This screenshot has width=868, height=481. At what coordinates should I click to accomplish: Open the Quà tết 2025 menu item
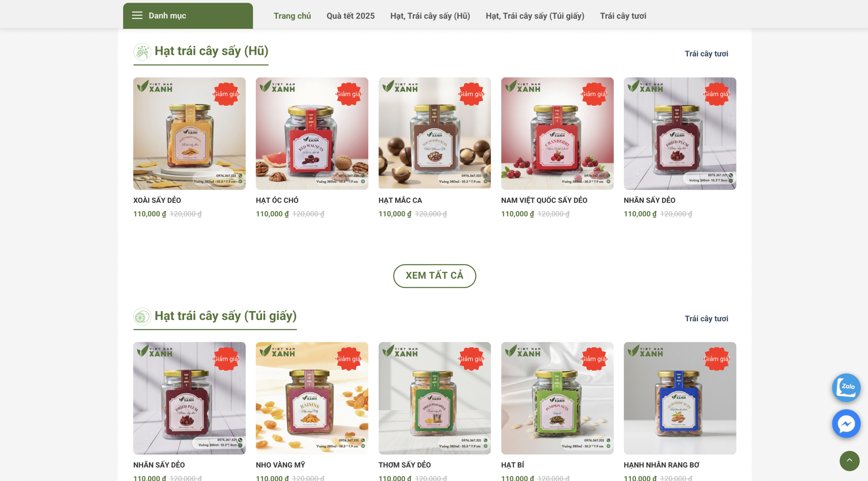[x=351, y=16]
